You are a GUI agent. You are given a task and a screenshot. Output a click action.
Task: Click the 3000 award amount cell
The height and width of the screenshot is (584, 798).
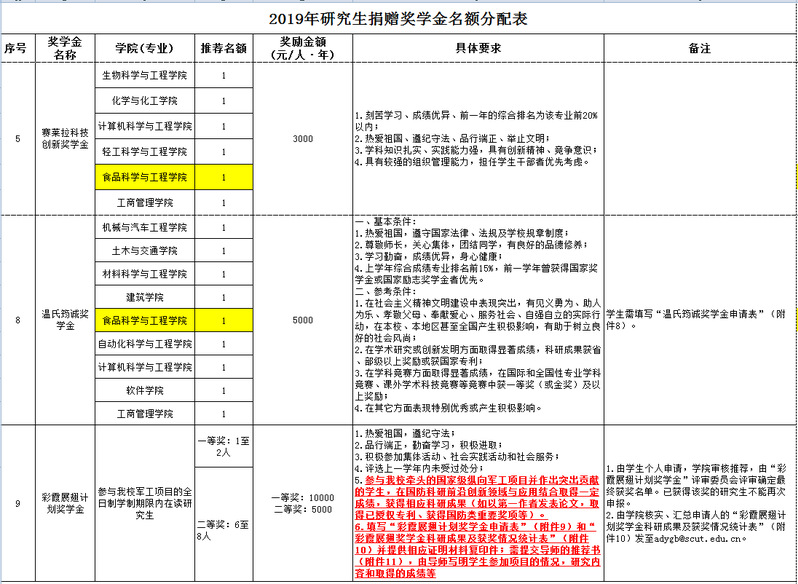coord(302,138)
